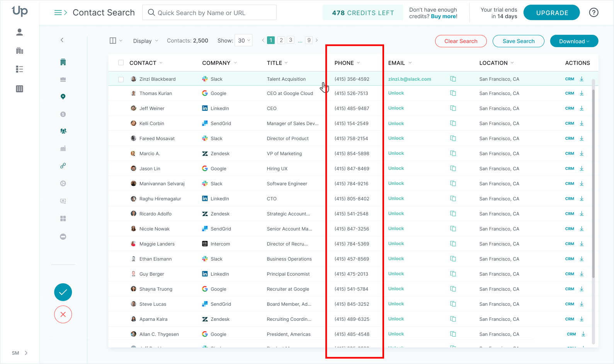Sort by the TITLE column header

click(277, 63)
